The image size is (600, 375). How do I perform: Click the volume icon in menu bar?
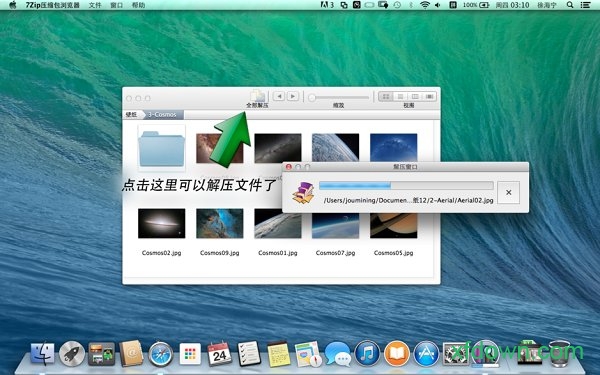[437, 5]
